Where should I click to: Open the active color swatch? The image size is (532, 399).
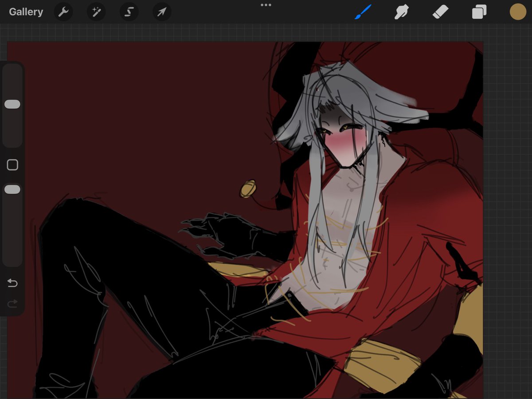tap(518, 12)
